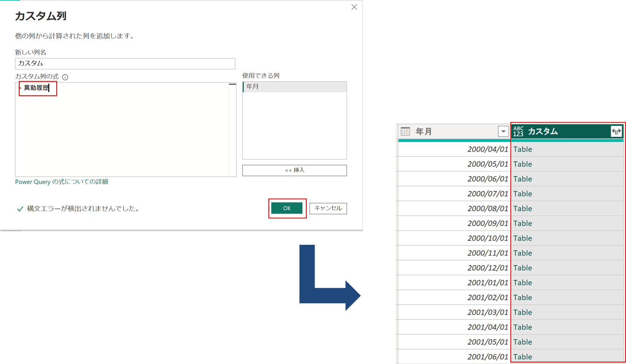This screenshot has width=626, height=364.
Task: Select the 年月 column header
Action: (455, 131)
